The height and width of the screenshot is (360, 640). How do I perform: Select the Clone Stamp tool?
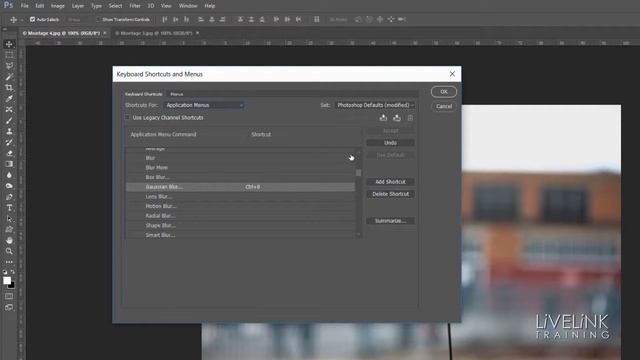(9, 131)
